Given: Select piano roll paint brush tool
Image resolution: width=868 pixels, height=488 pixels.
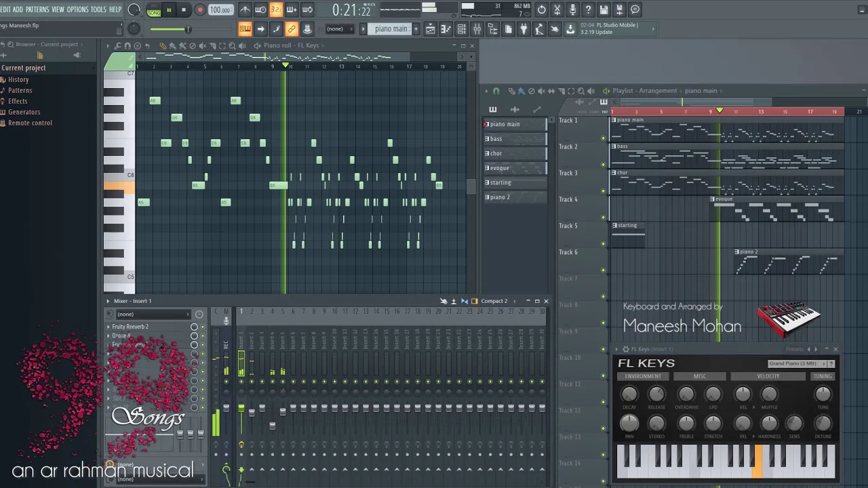Looking at the screenshot, I should [x=172, y=45].
